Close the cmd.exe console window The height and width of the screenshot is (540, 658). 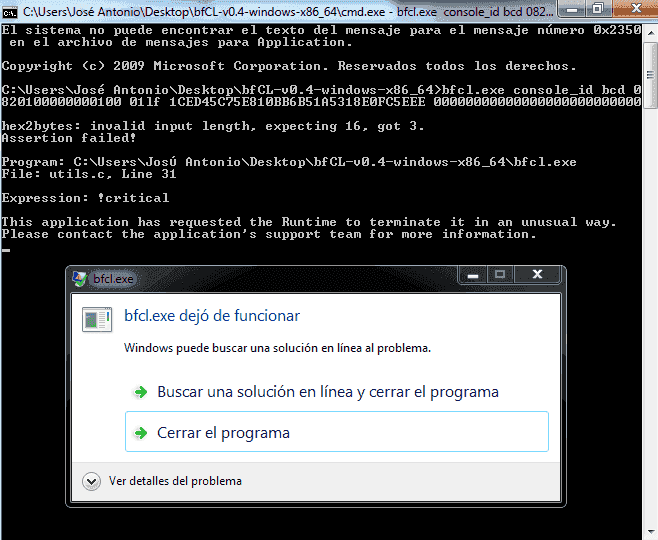click(x=635, y=8)
